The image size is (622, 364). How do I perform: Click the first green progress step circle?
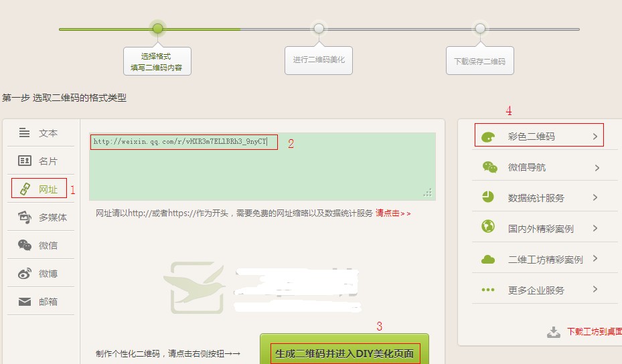tap(157, 28)
